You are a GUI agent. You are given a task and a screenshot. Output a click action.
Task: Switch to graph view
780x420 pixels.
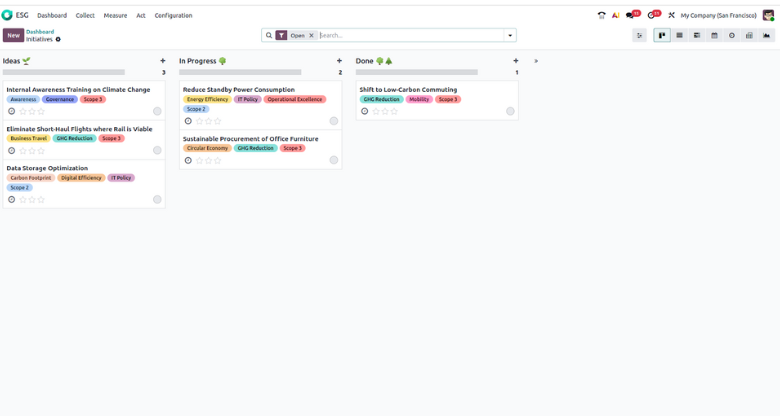coord(766,35)
